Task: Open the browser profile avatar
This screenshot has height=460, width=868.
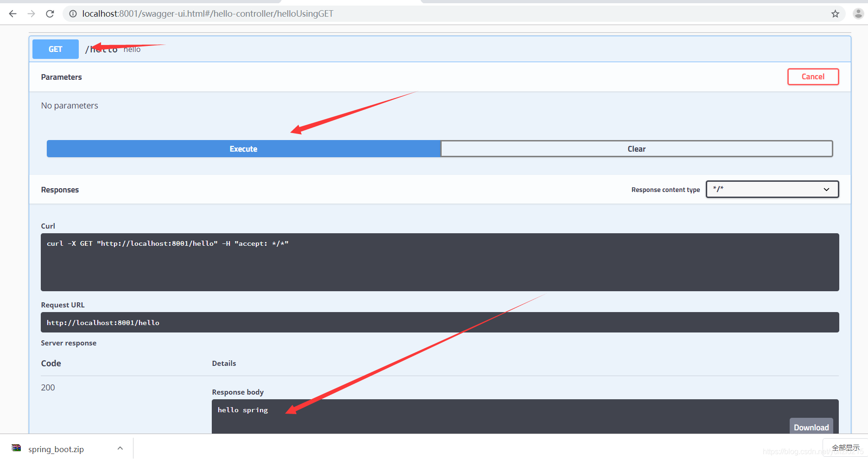Action: 858,14
